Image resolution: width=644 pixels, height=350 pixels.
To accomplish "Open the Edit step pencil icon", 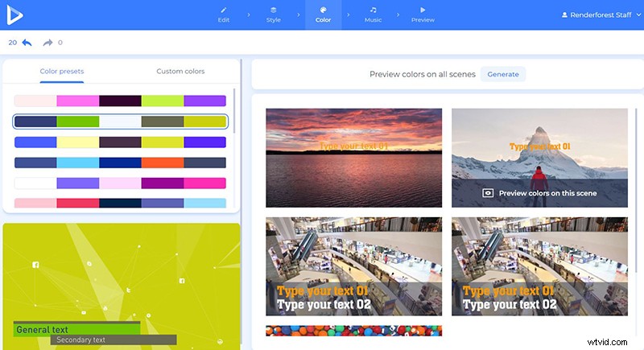I will tap(224, 10).
